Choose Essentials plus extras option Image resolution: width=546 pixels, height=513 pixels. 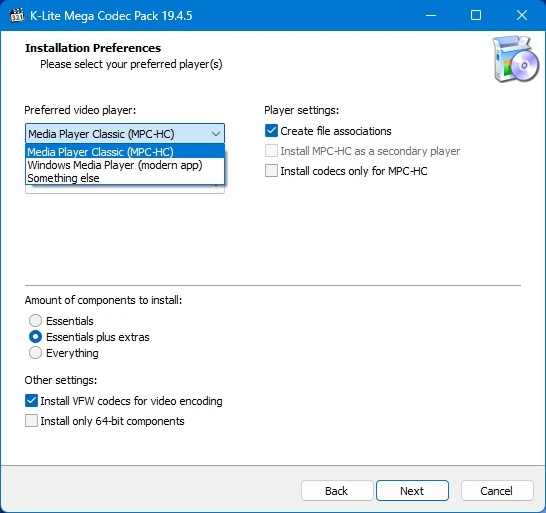click(x=36, y=337)
